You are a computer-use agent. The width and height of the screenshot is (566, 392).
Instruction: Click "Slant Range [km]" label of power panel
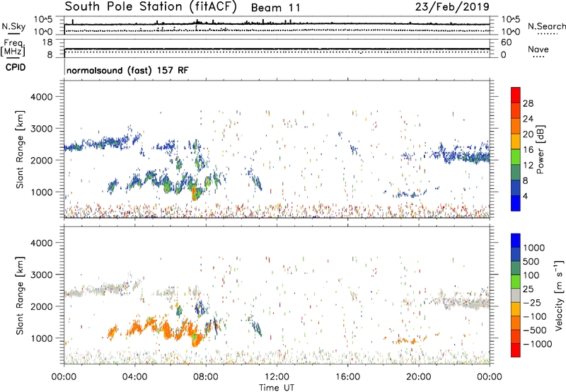(20, 149)
